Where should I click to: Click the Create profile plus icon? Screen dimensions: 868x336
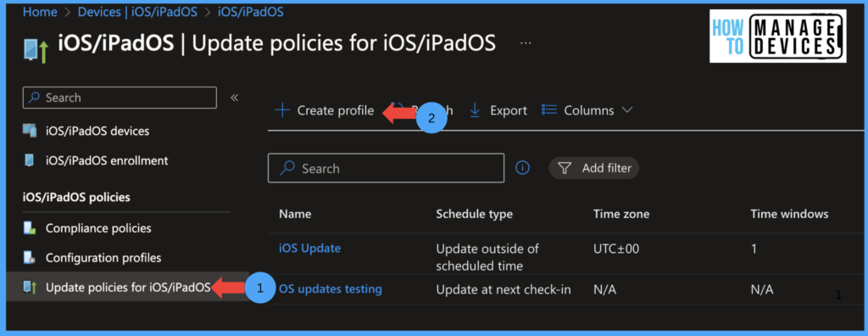point(283,110)
